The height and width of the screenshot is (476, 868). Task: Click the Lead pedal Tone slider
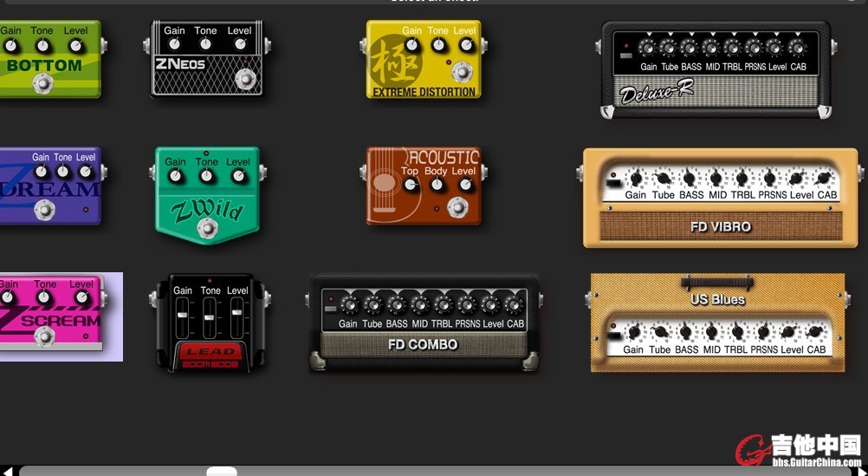[210, 318]
